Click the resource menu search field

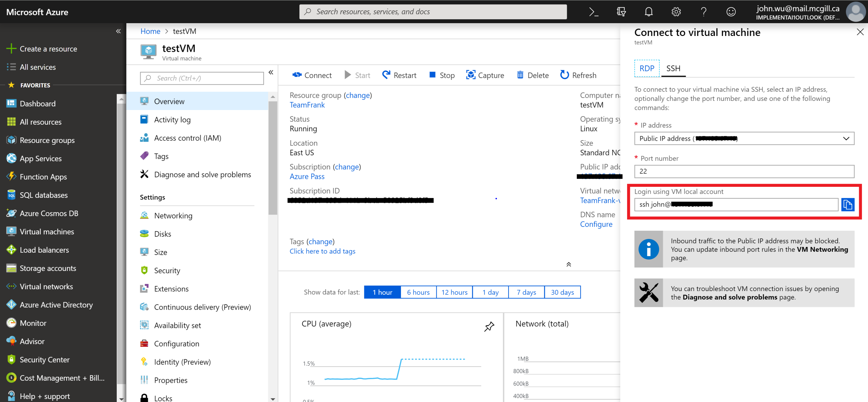[202, 78]
